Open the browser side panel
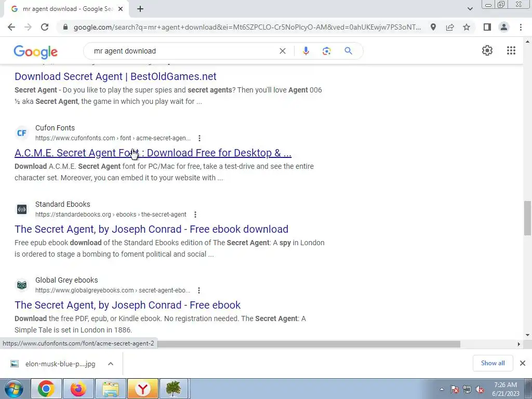Viewport: 532px width, 399px height. pyautogui.click(x=487, y=27)
